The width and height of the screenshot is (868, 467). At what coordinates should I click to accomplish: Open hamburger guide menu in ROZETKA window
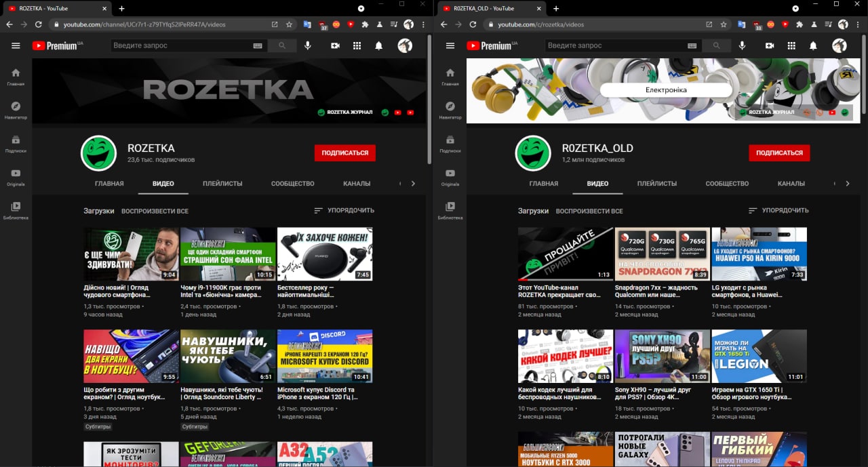tap(16, 45)
